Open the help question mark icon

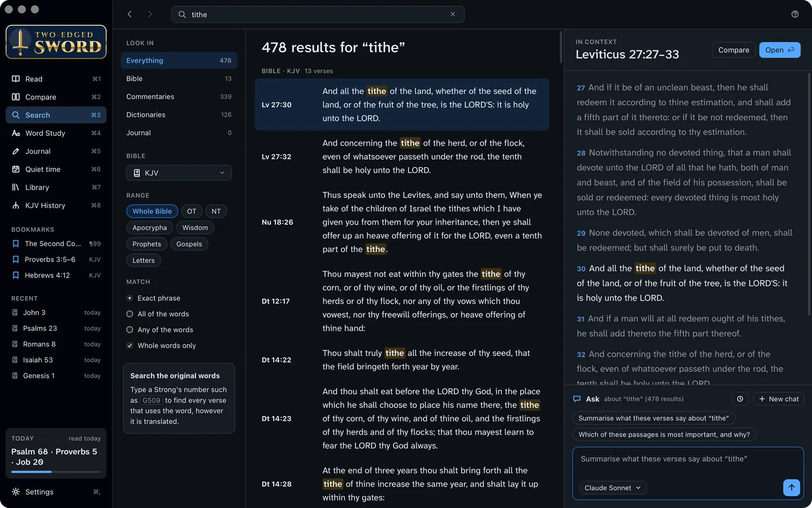pyautogui.click(x=795, y=15)
